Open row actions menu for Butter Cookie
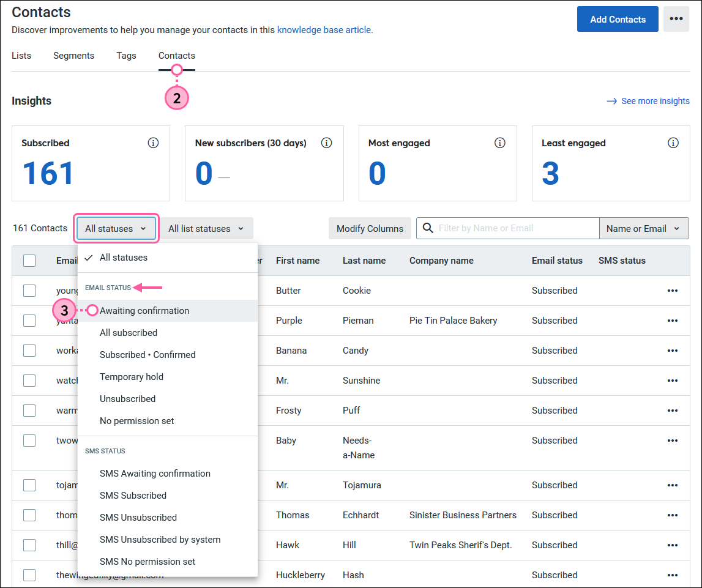 click(673, 291)
